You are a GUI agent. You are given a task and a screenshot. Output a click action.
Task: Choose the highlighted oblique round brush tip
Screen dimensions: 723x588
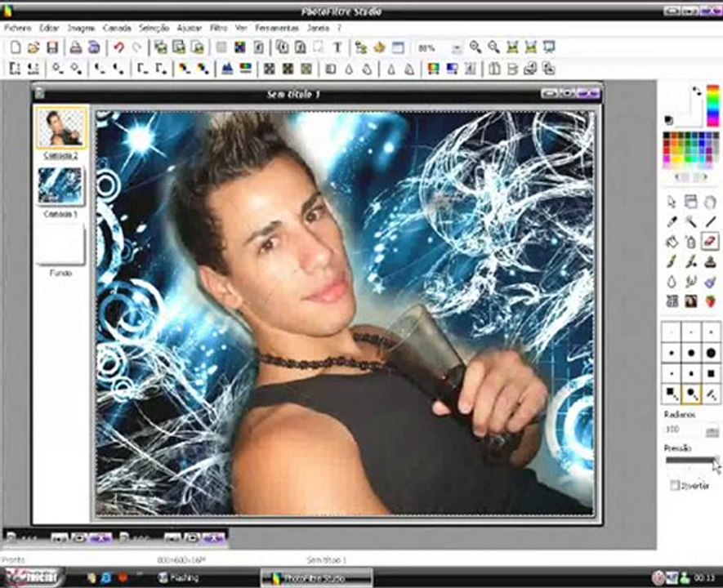[691, 394]
